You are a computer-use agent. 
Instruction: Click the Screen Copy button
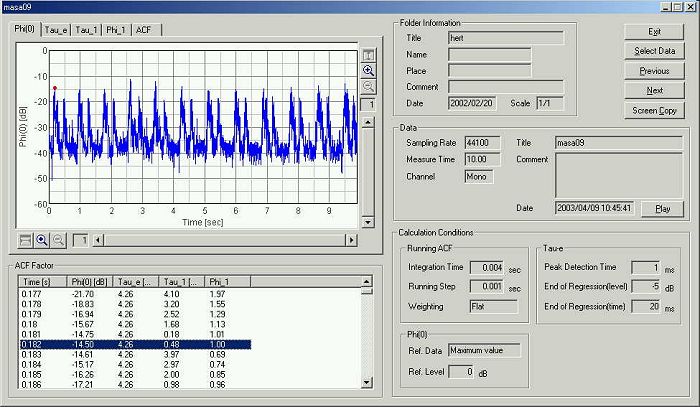click(654, 111)
